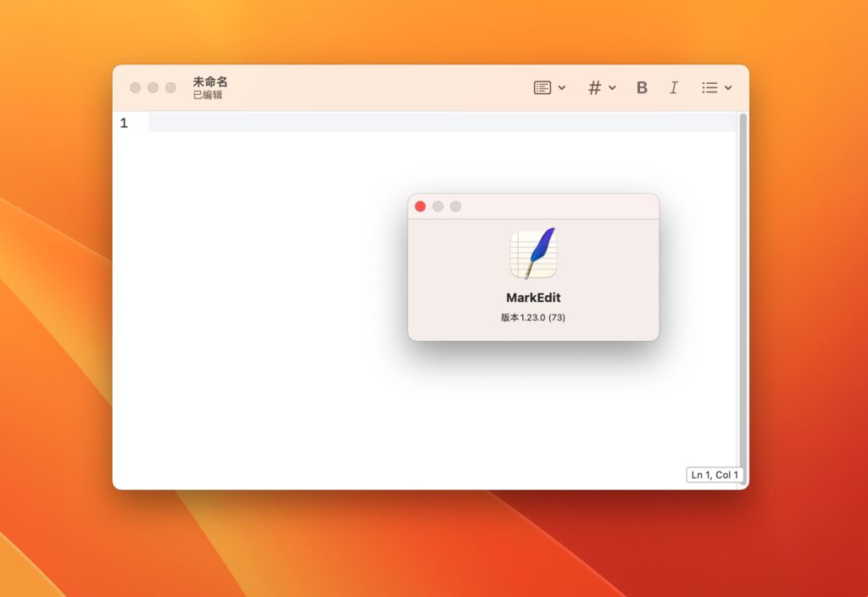Click the bullet list toolbar icon

coord(710,87)
